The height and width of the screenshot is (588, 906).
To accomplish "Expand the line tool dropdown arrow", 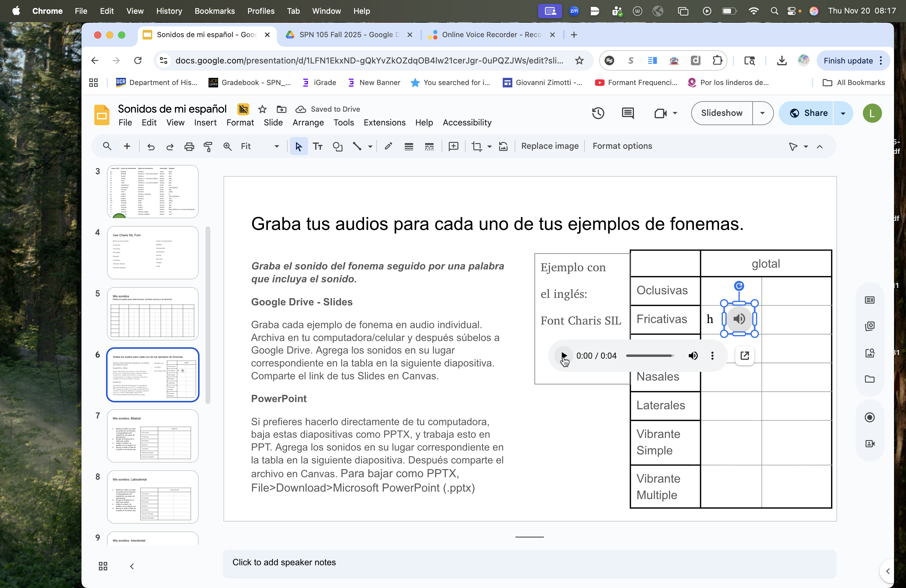I will (x=370, y=146).
